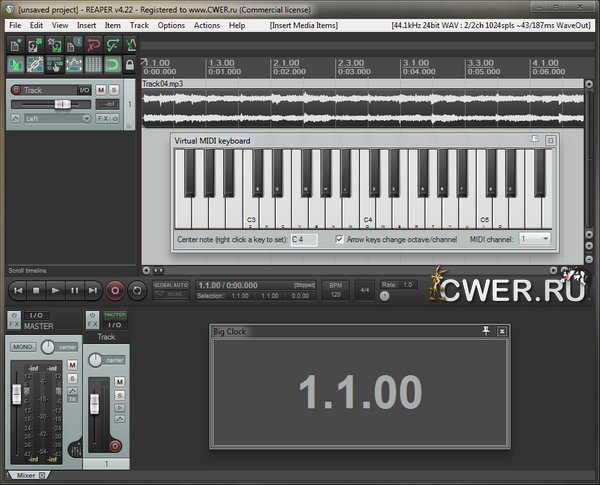Image resolution: width=600 pixels, height=485 pixels.
Task: Open the Insert menu
Action: [x=87, y=24]
